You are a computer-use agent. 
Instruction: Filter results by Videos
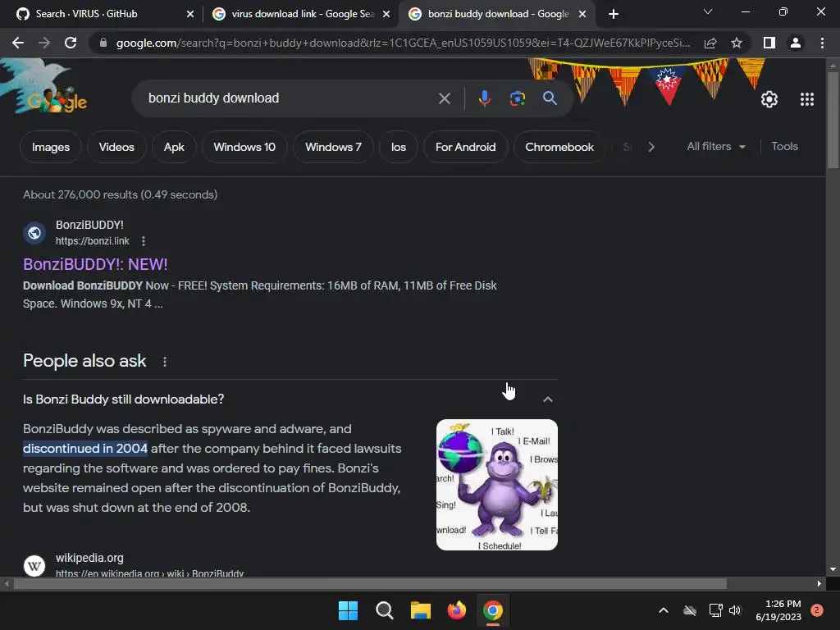[116, 147]
